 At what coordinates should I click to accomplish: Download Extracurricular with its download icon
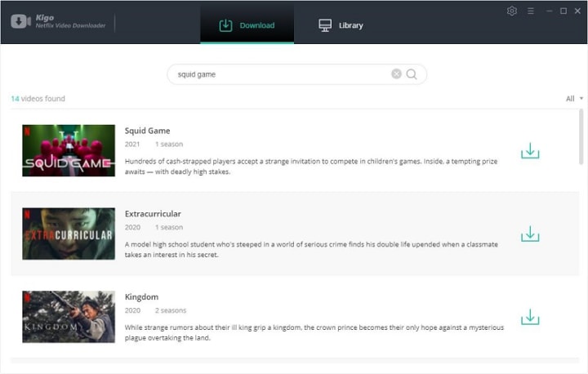[x=530, y=234]
